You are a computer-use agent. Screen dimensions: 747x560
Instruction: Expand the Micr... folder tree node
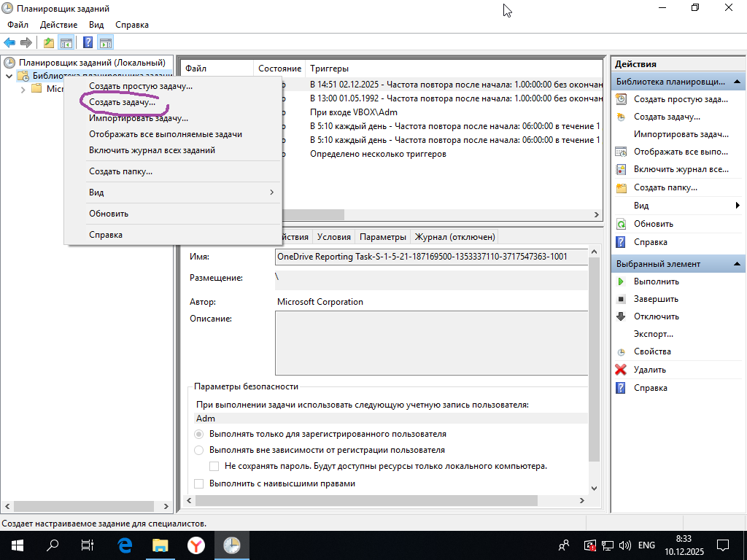(x=23, y=89)
